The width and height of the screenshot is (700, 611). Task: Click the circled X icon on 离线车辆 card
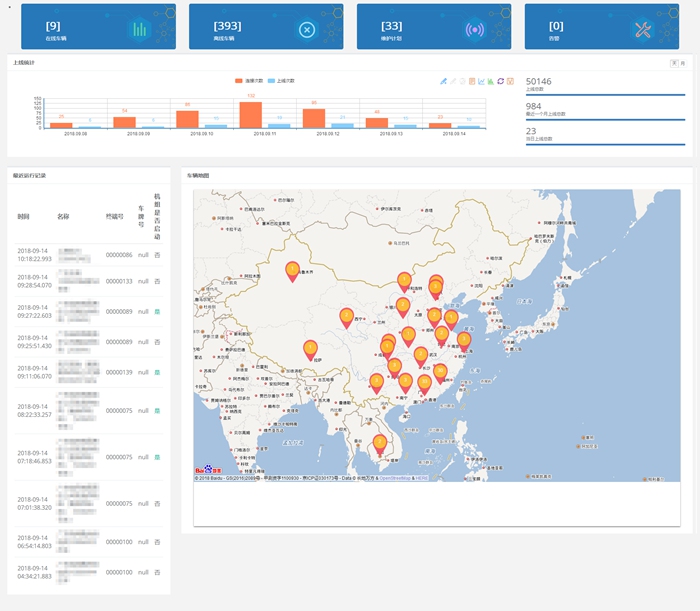307,29
